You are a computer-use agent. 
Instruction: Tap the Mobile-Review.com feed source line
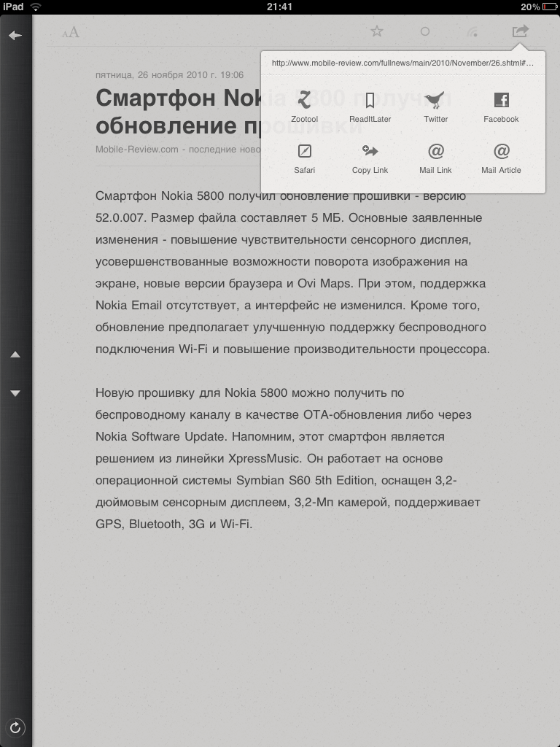[178, 149]
